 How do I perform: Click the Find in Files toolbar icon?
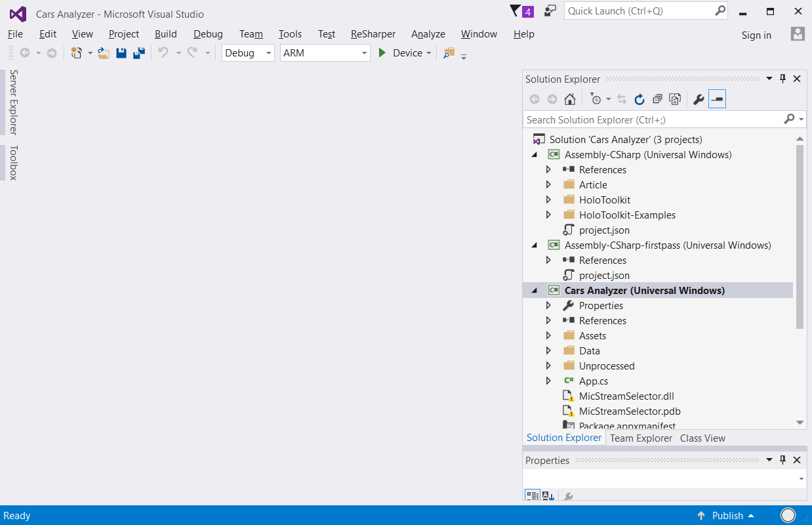point(449,53)
